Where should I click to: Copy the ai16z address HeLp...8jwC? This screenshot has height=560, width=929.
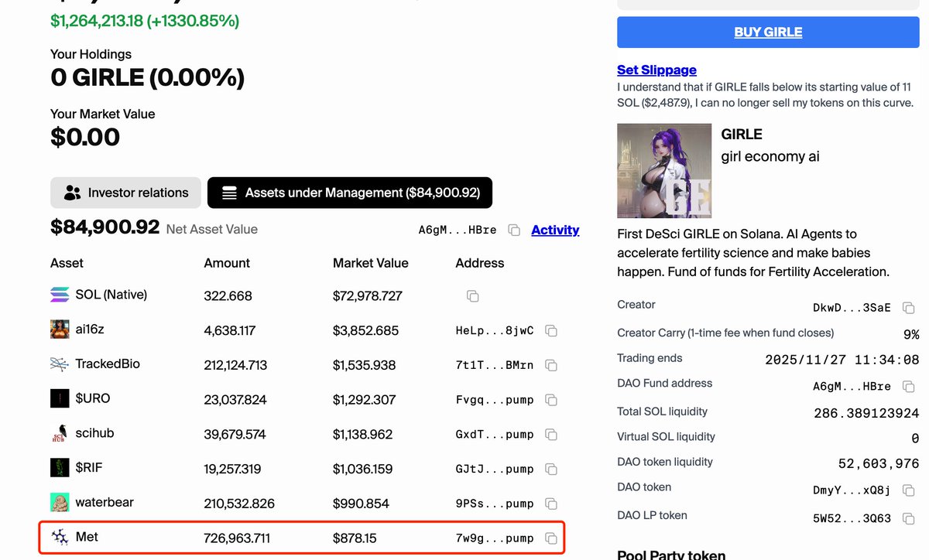tap(551, 331)
